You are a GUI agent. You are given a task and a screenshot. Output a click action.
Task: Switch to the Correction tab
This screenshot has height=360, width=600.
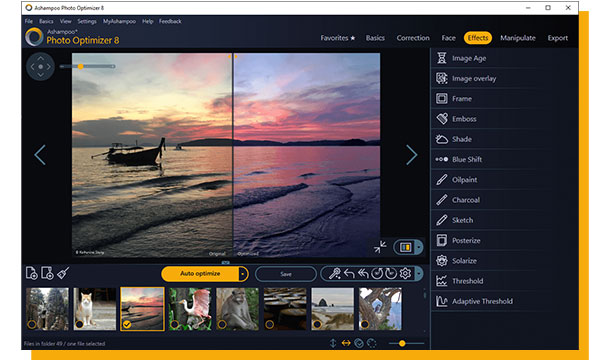click(413, 38)
